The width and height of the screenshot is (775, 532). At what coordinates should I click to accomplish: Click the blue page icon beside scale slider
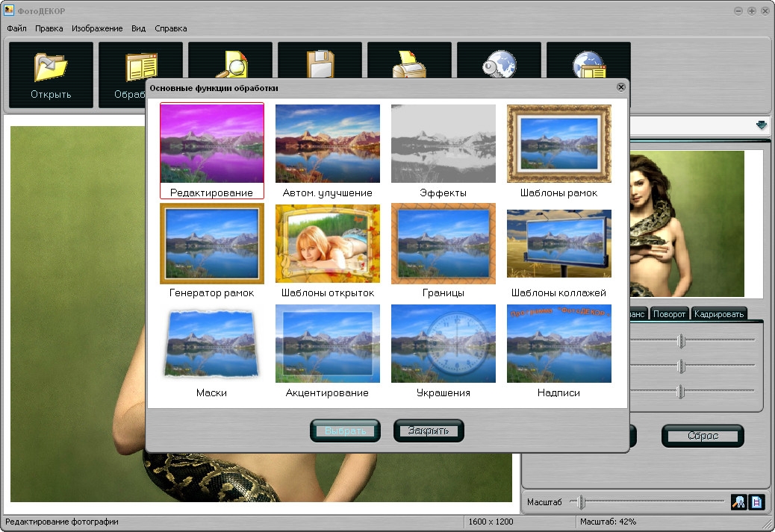coord(757,502)
